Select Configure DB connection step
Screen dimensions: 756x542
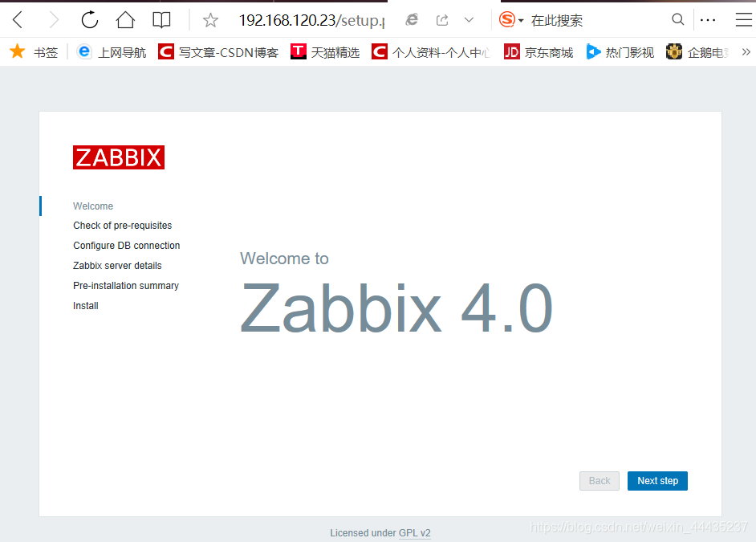coord(126,246)
